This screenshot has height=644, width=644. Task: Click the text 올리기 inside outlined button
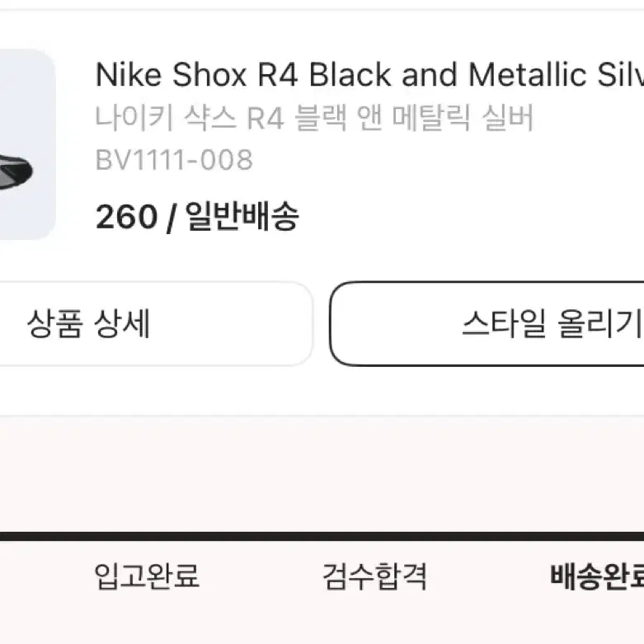[x=600, y=323]
